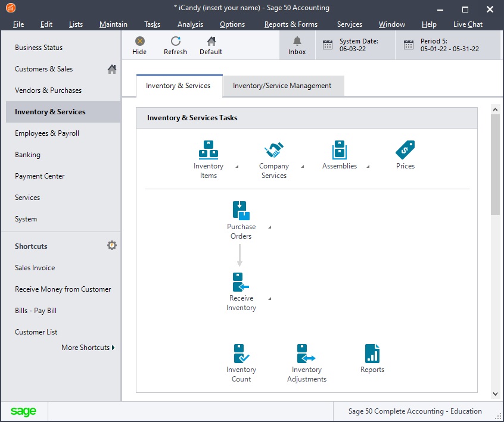Image resolution: width=504 pixels, height=422 pixels.
Task: Open the Lists menu
Action: tap(76, 24)
